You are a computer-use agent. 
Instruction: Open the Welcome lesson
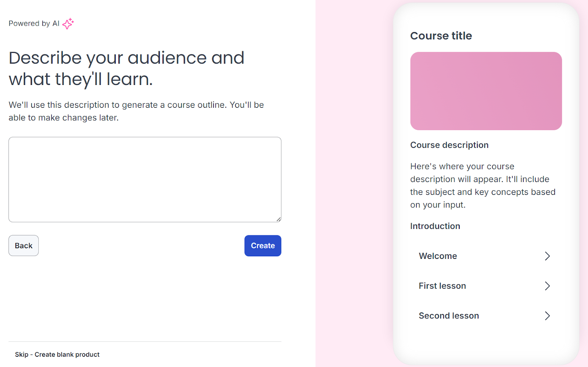point(438,256)
